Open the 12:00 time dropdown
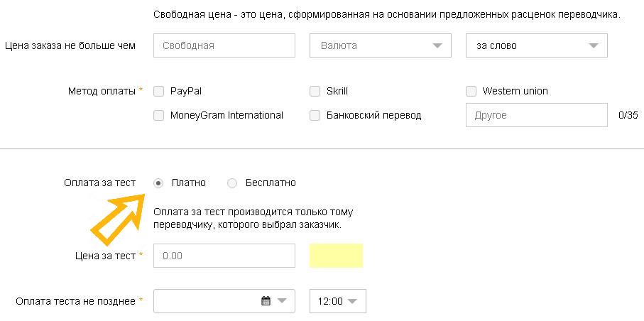The image size is (644, 321). (338, 301)
